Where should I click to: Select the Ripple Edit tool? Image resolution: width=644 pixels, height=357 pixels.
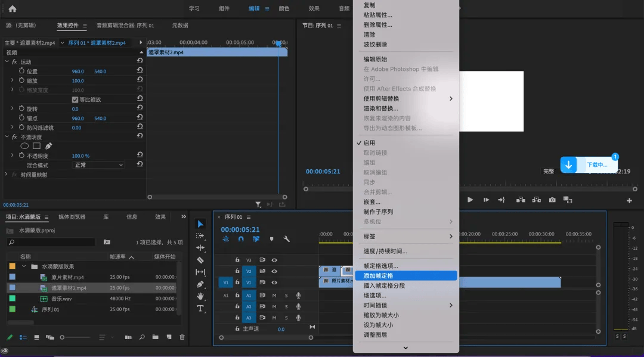200,248
